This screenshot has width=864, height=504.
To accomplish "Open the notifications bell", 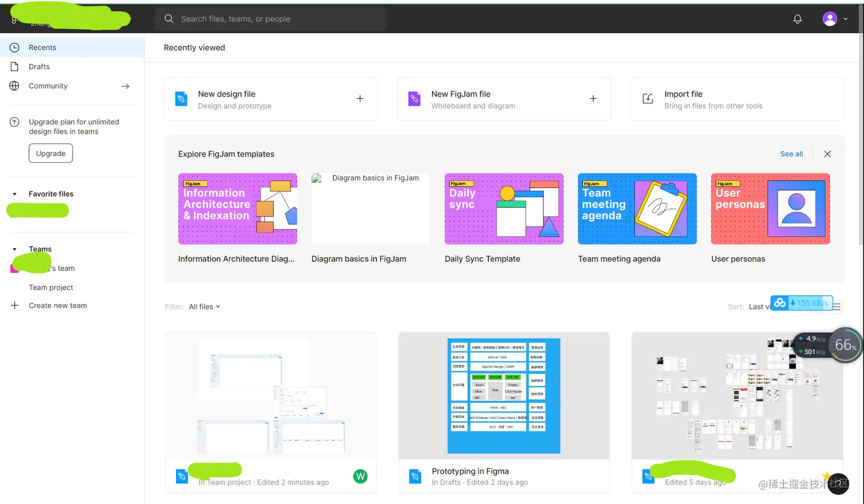I will coord(797,19).
